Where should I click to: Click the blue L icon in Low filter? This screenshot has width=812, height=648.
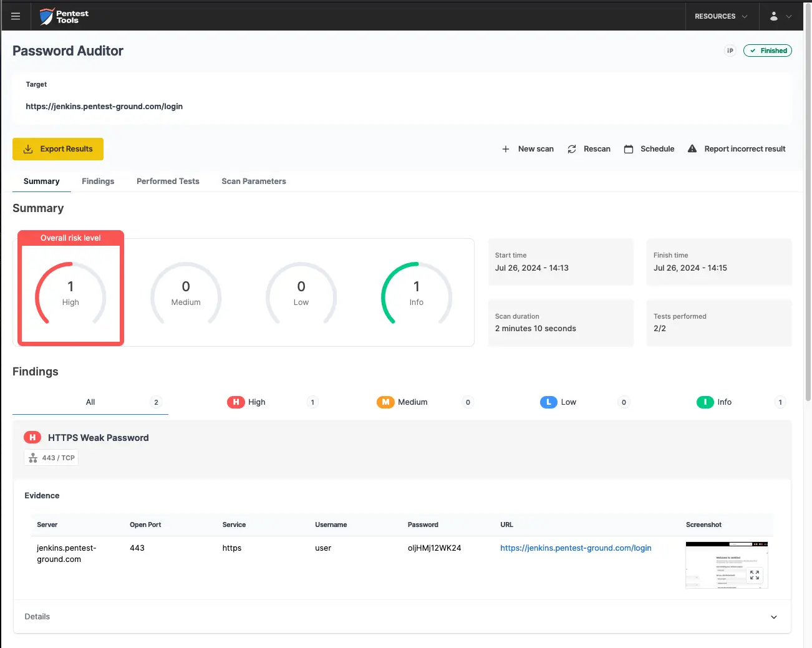click(x=548, y=402)
